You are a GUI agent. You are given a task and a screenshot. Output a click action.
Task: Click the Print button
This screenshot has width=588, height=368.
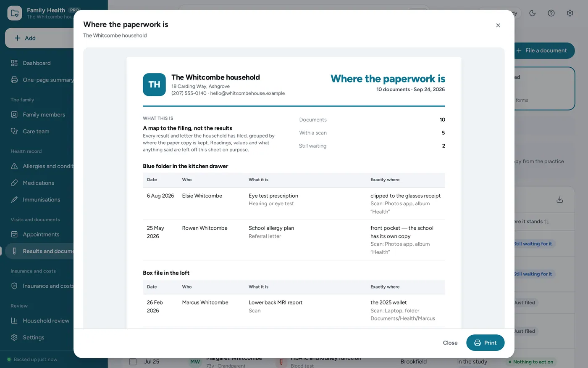(x=485, y=343)
